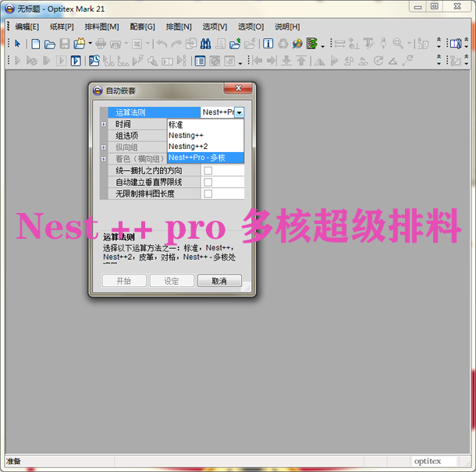Open the 运算法则 combo box arrow
This screenshot has width=476, height=472.
[x=240, y=112]
